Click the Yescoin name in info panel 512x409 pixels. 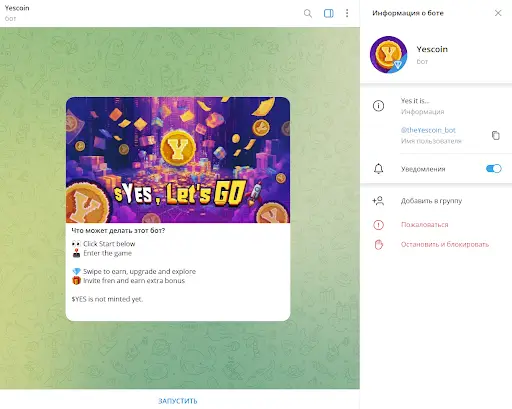(432, 49)
